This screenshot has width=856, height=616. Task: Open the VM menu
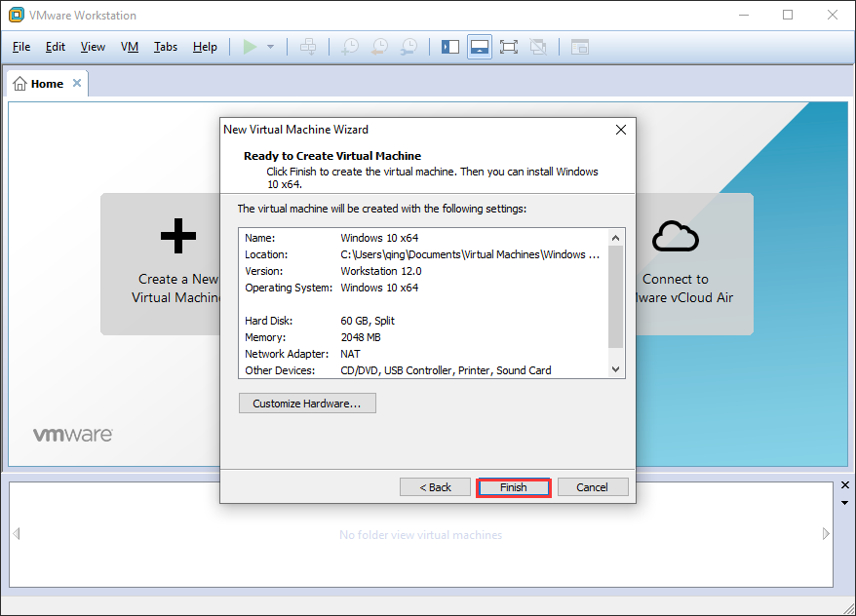coord(130,47)
